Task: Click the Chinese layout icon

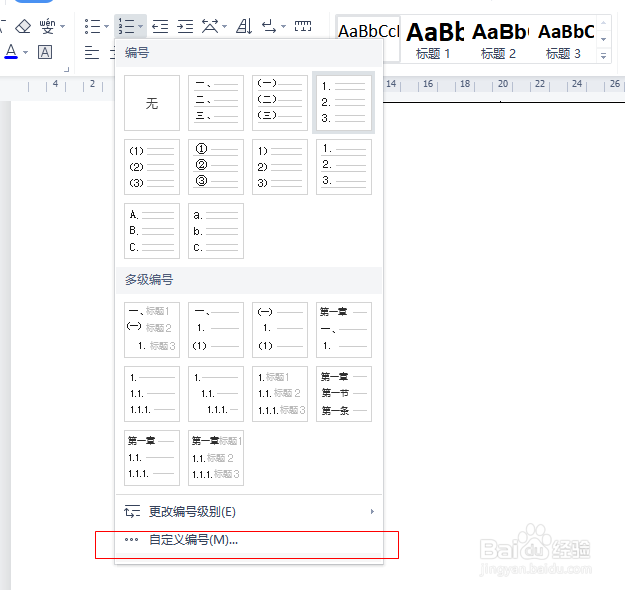Action: point(210,27)
